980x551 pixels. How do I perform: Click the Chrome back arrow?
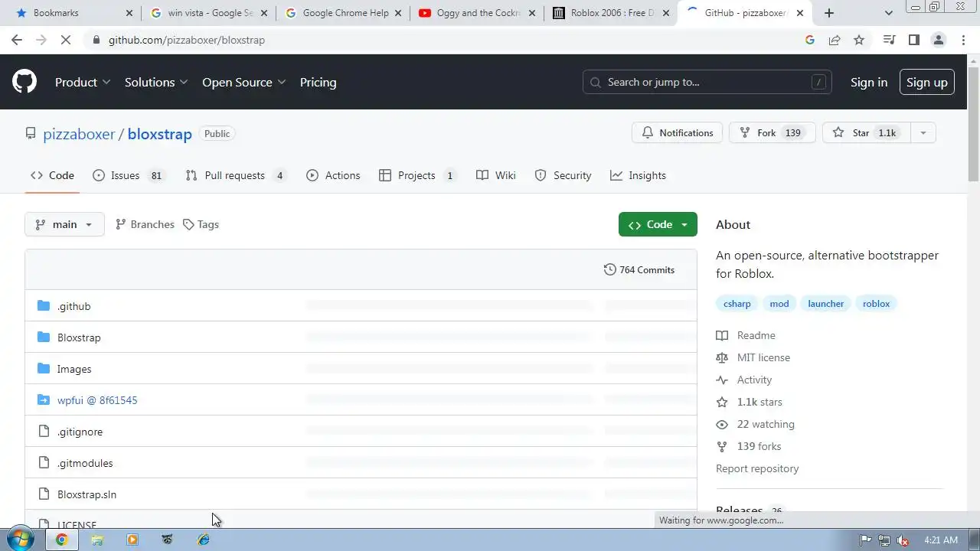tap(17, 40)
